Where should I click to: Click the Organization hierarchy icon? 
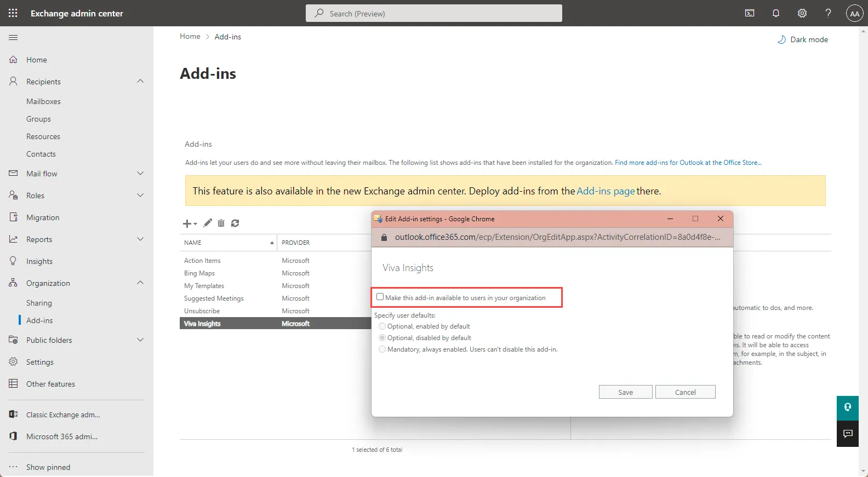click(x=13, y=283)
